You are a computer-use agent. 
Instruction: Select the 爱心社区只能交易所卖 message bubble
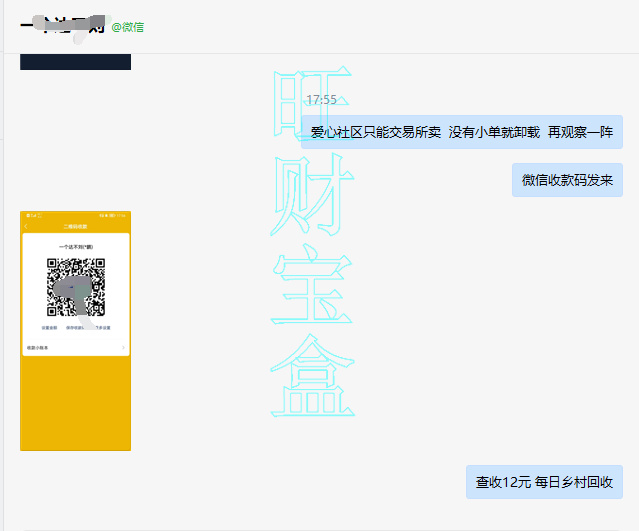(461, 132)
